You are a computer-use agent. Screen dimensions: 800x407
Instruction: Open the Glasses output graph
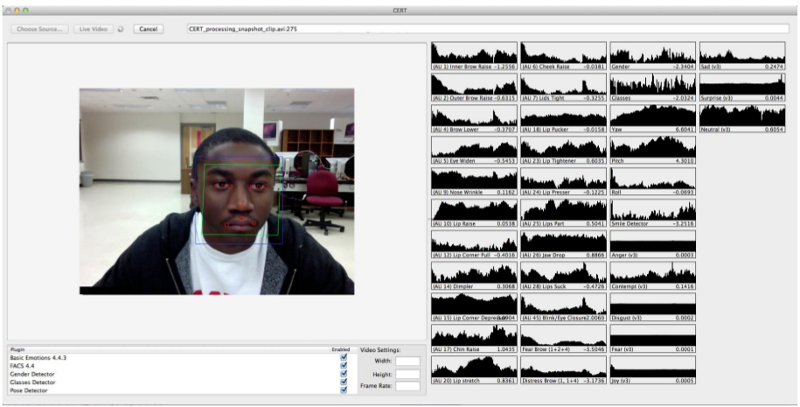[653, 87]
